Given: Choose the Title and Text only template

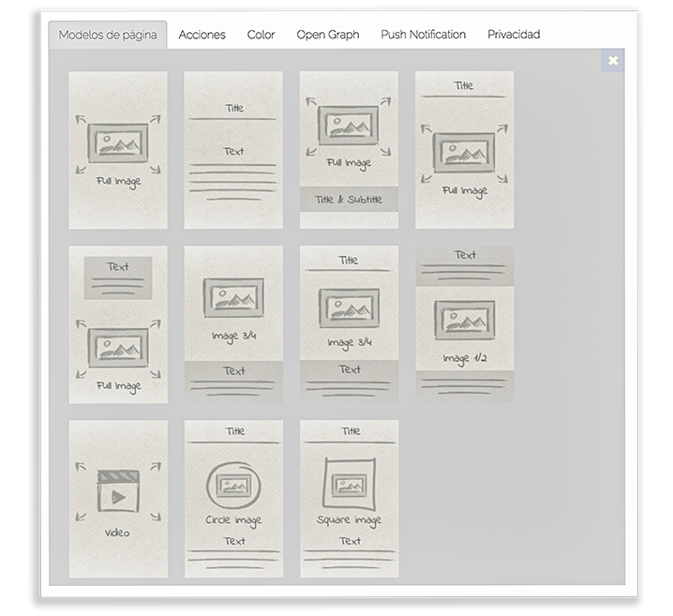Looking at the screenshot, I should pos(233,150).
